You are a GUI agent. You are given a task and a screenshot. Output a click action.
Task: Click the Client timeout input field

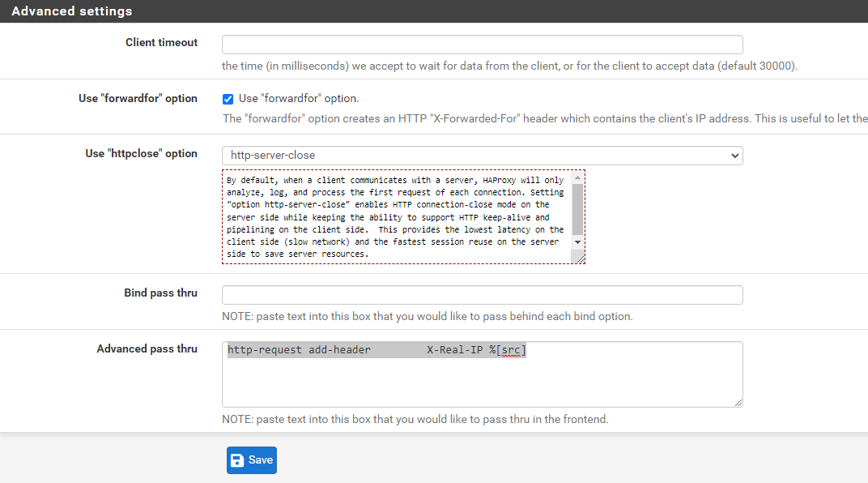482,45
